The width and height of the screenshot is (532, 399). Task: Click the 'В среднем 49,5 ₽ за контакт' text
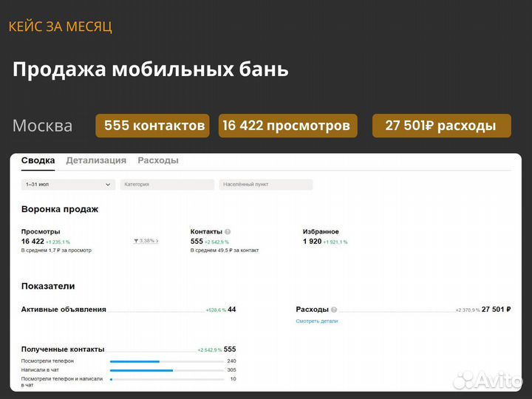(x=225, y=250)
